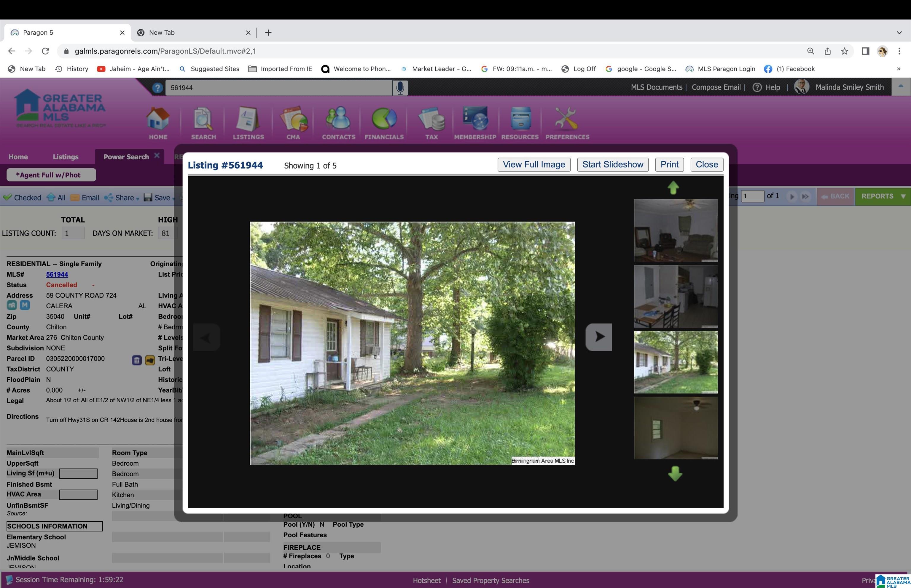Click the voice search microphone icon
911x588 pixels.
(x=400, y=88)
